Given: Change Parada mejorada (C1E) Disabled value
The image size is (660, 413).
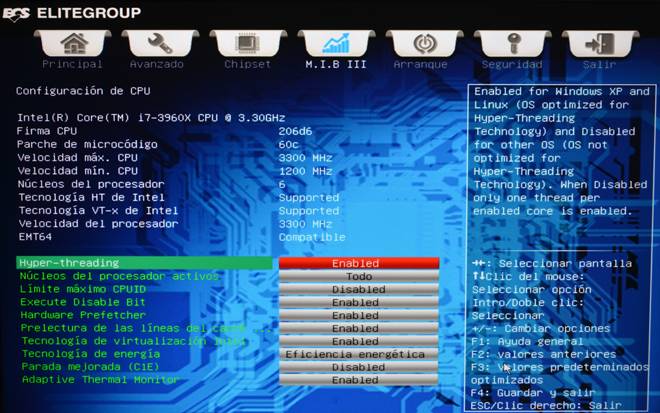Looking at the screenshot, I should (x=359, y=368).
